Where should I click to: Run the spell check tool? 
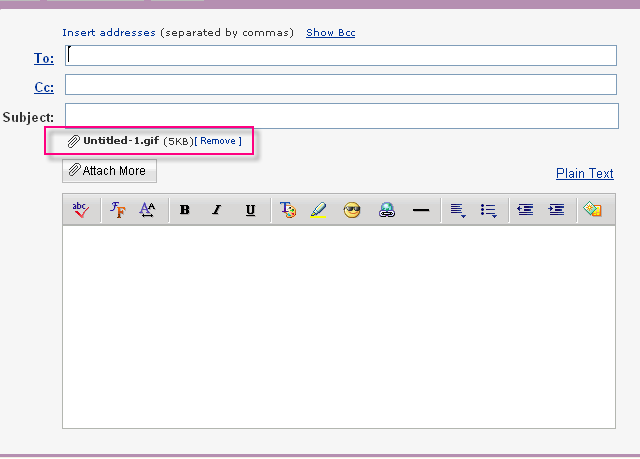tap(80, 210)
